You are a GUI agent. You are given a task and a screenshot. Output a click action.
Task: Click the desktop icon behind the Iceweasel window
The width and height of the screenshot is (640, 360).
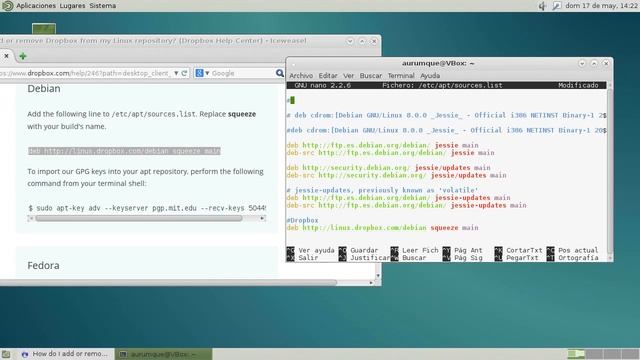coord(44,29)
